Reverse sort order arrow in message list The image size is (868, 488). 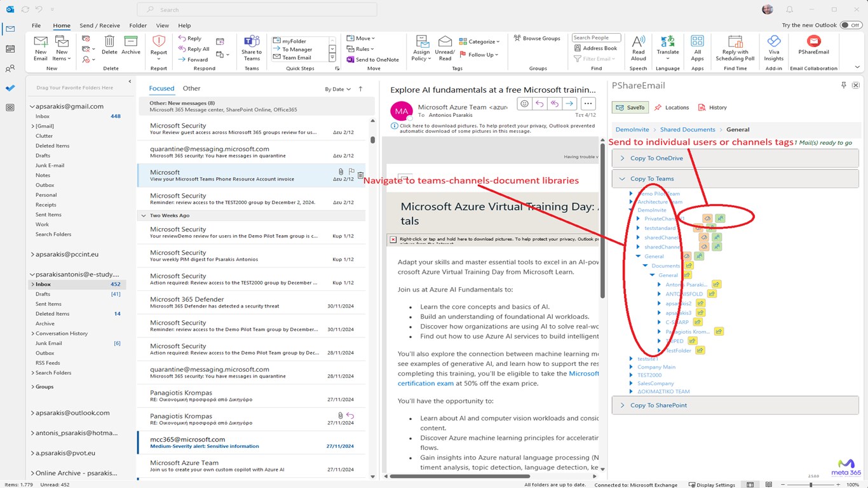click(x=361, y=89)
